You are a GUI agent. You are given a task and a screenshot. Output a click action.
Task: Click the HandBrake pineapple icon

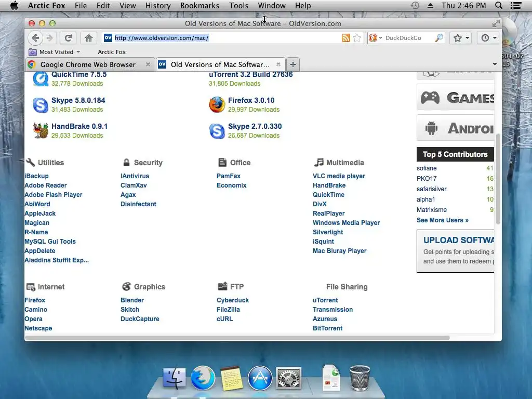point(41,130)
